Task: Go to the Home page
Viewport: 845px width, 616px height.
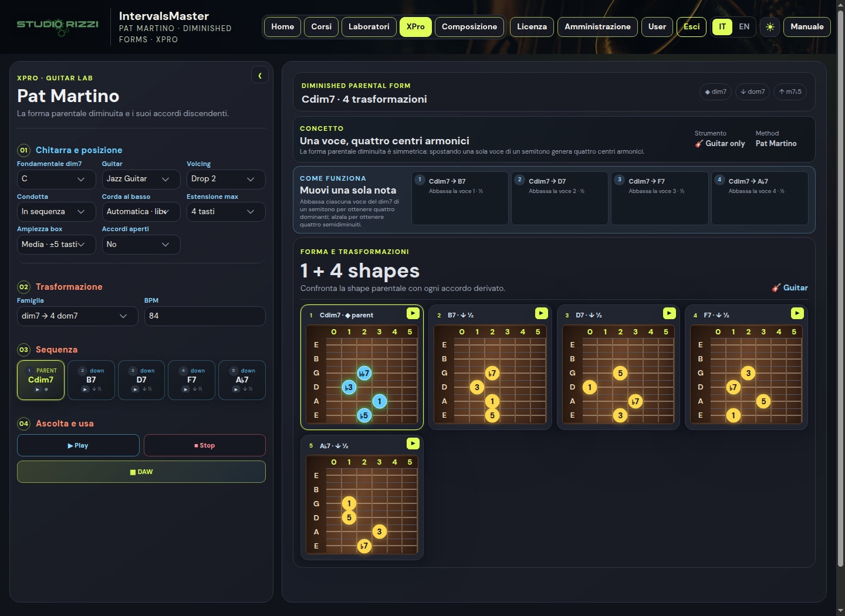Action: point(283,27)
